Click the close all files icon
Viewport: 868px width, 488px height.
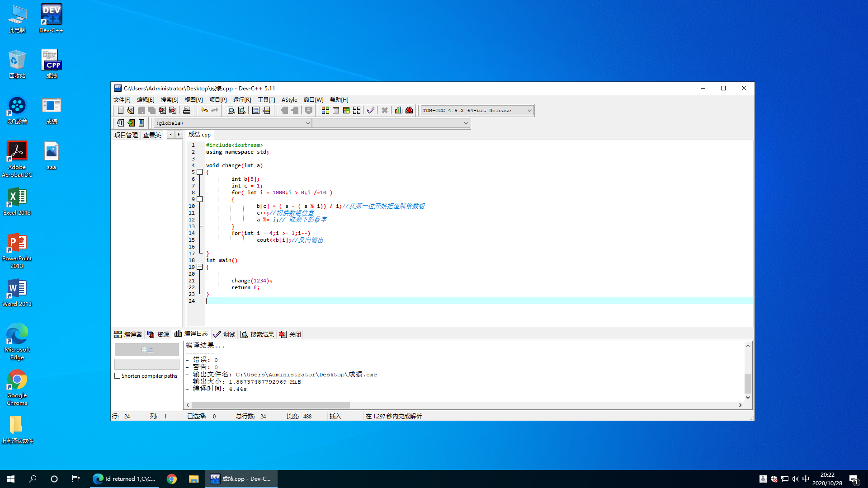click(173, 110)
